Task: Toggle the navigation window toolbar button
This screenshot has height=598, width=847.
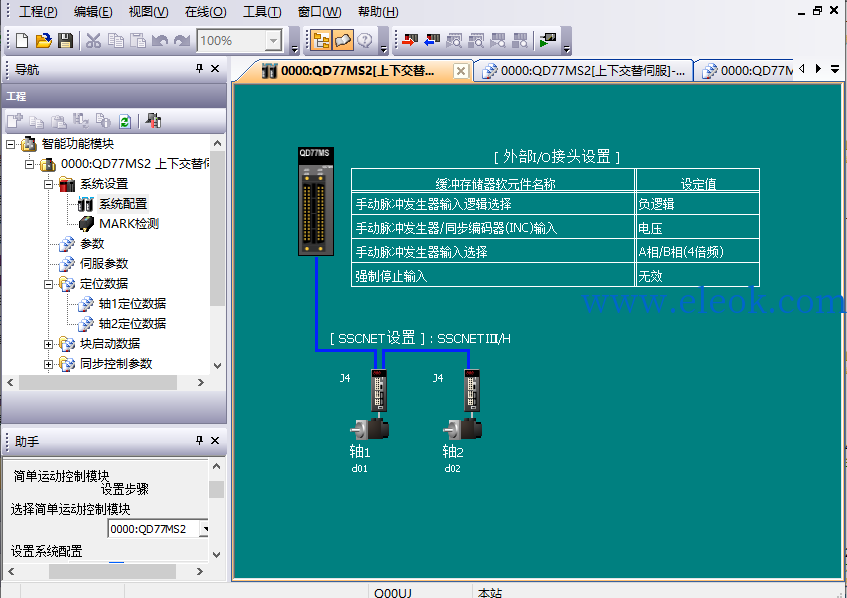Action: pyautogui.click(x=321, y=41)
